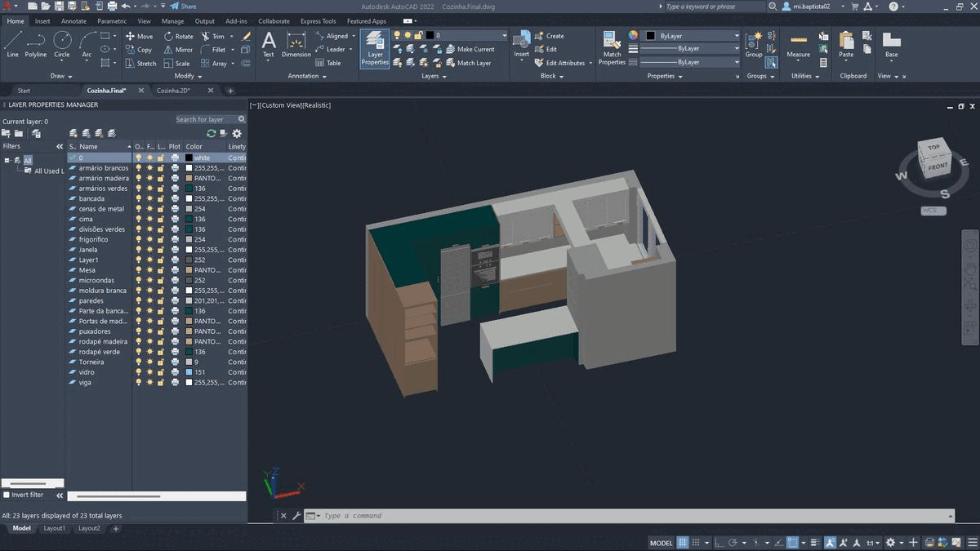Select the Group tool
The height and width of the screenshot is (551, 980).
pyautogui.click(x=753, y=45)
